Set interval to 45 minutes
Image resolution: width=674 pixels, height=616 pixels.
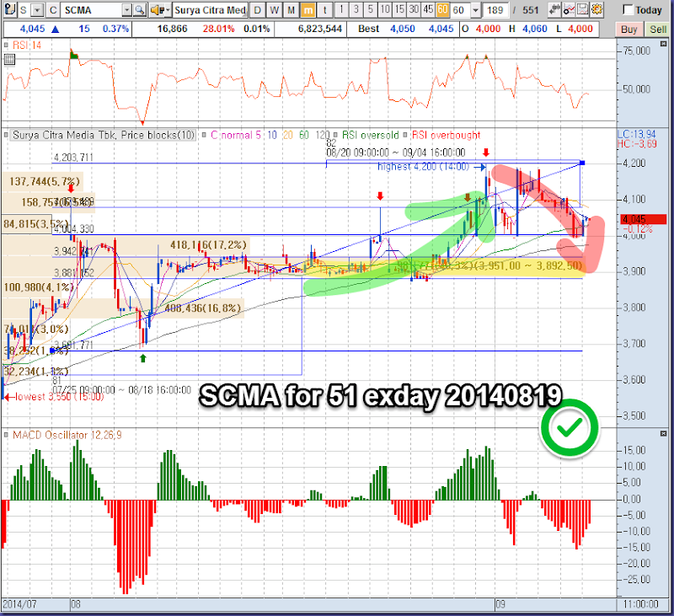click(428, 9)
